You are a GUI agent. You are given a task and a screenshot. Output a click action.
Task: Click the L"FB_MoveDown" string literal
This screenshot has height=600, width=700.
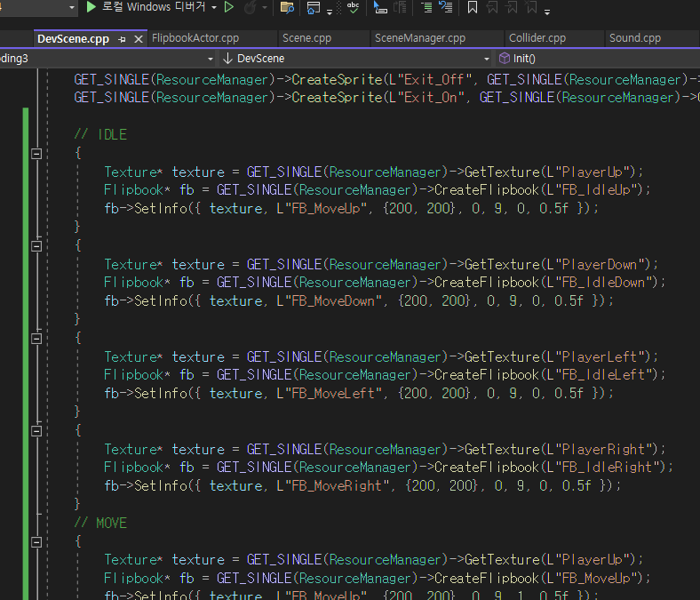point(329,301)
